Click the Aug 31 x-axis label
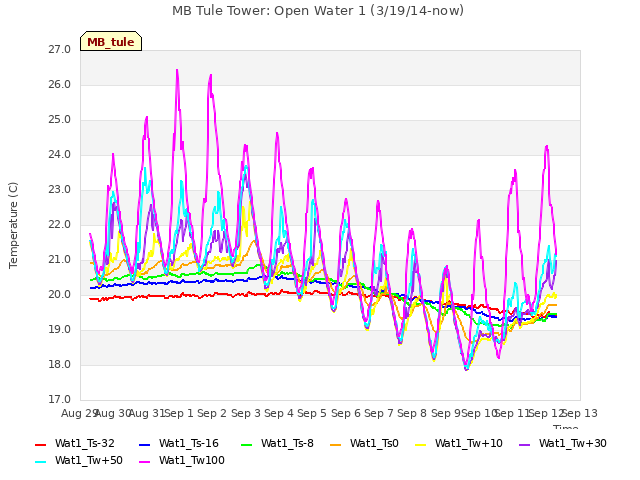 147,414
